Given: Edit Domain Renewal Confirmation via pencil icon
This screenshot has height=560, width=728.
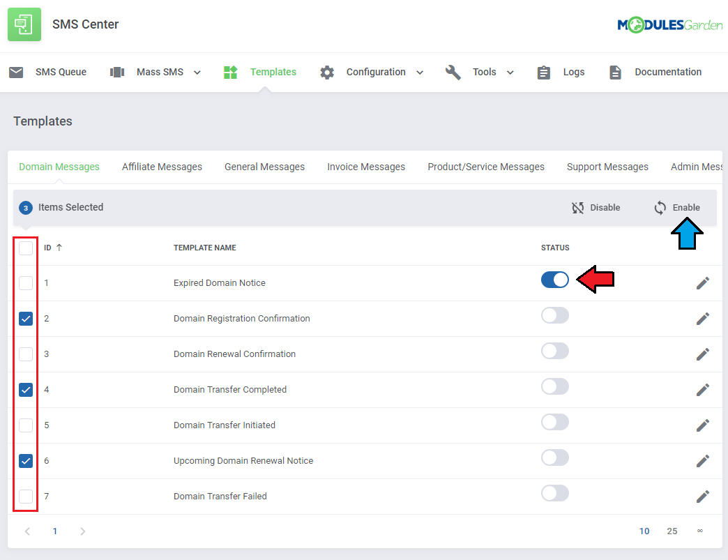Looking at the screenshot, I should [x=702, y=354].
